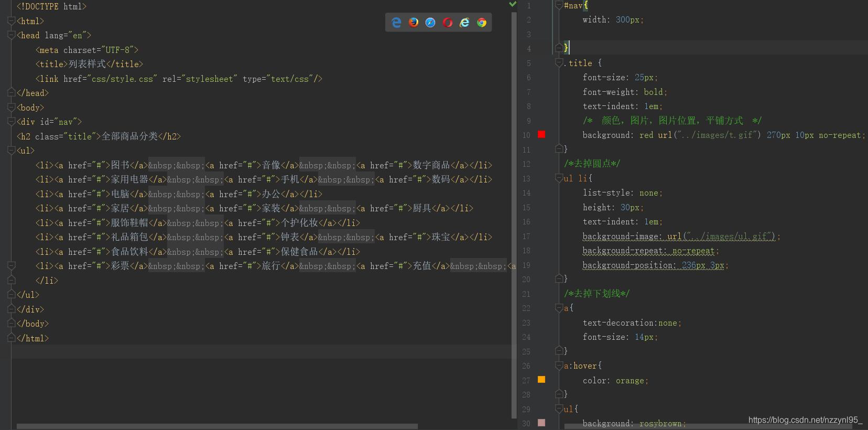This screenshot has width=868, height=430.
Task: Click the 服饰鞋帽 link text
Action: 129,223
